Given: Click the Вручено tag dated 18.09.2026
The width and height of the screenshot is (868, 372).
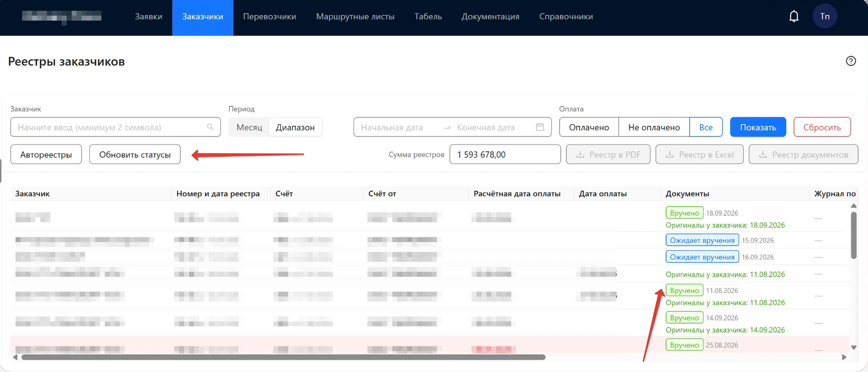Looking at the screenshot, I should (x=684, y=213).
